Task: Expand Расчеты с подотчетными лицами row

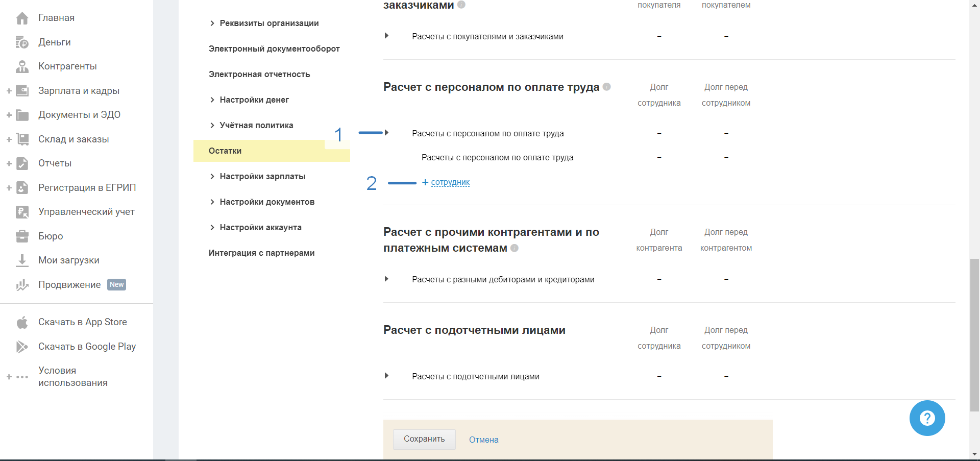Action: click(x=386, y=376)
